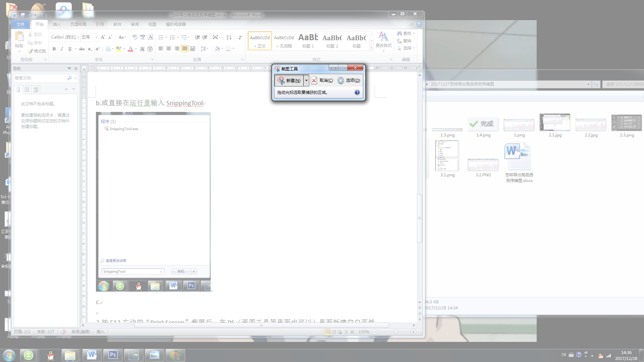Image resolution: width=644 pixels, height=362 pixels.
Task: Open Snipping Tool help icon
Action: tap(357, 93)
